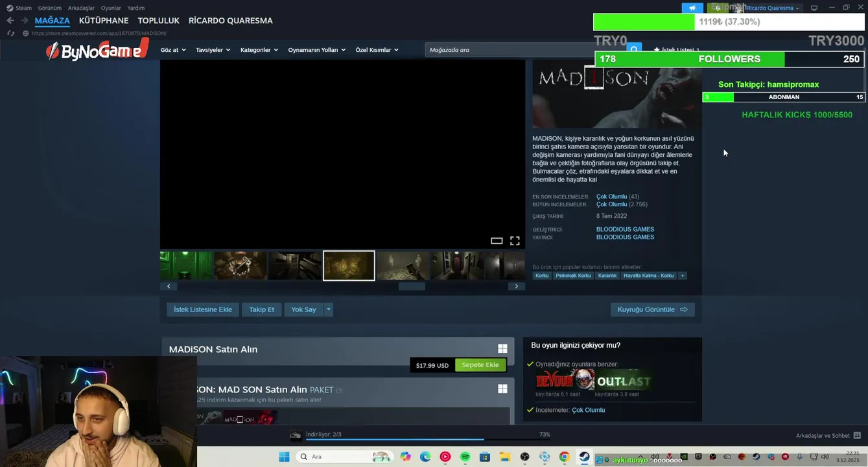The height and width of the screenshot is (467, 868).
Task: Click the Steam Big Picture mode icon
Action: click(x=814, y=8)
